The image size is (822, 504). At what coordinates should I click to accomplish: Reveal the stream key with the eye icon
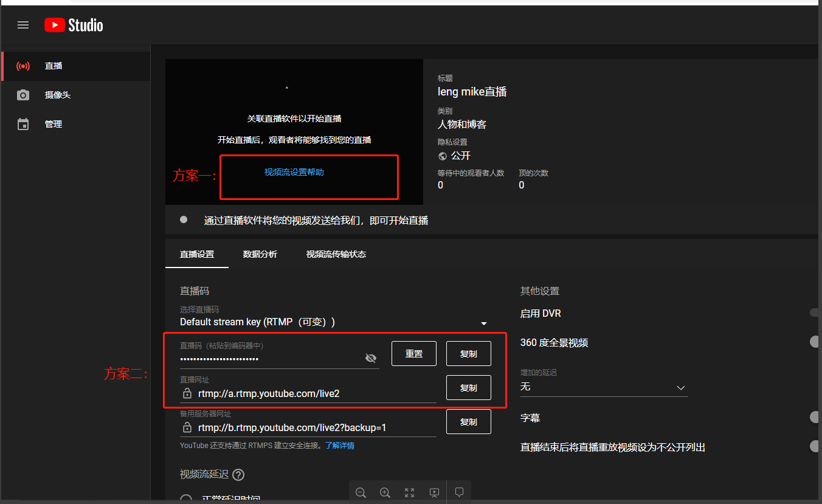[x=371, y=359]
